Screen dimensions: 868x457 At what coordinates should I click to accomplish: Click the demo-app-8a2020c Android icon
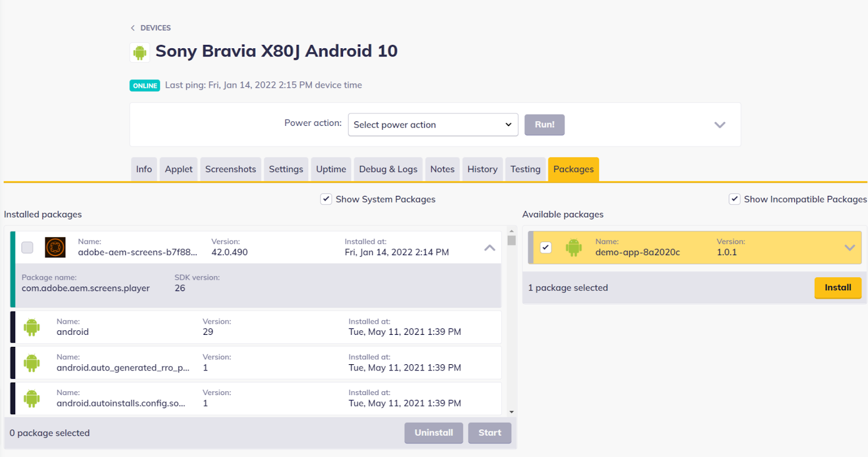click(573, 247)
